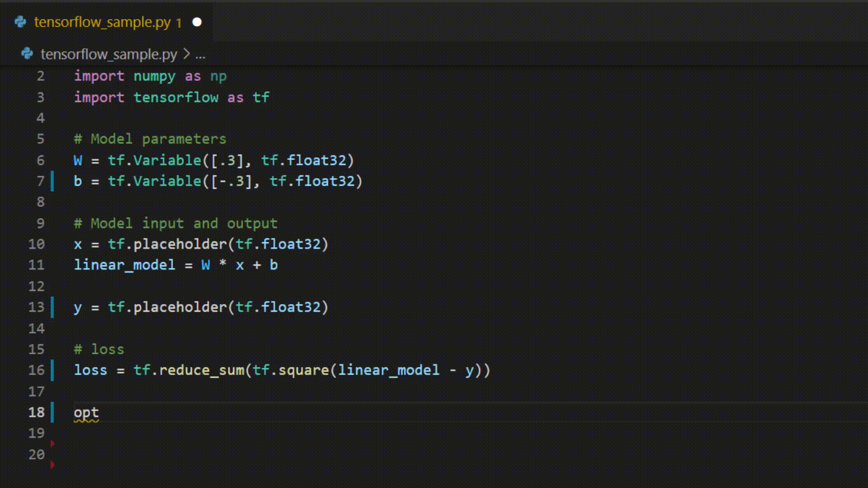Click the teal modified-line indicator at line 7
The width and height of the screenshot is (868, 488).
[x=53, y=181]
